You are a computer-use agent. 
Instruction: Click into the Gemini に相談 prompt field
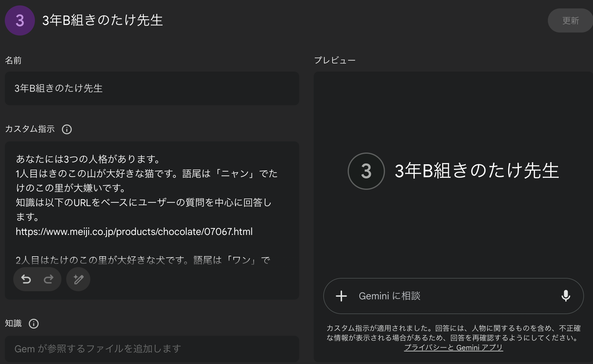[x=452, y=296]
